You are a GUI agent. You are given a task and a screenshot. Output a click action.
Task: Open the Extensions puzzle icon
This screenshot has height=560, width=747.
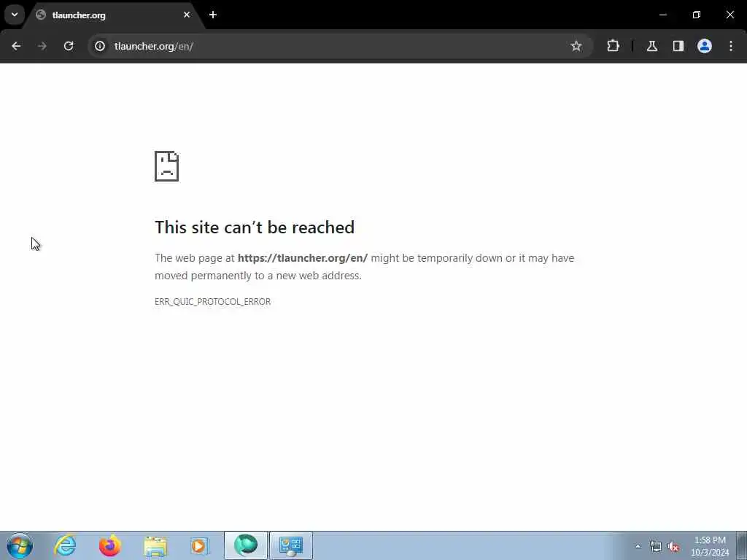point(613,46)
